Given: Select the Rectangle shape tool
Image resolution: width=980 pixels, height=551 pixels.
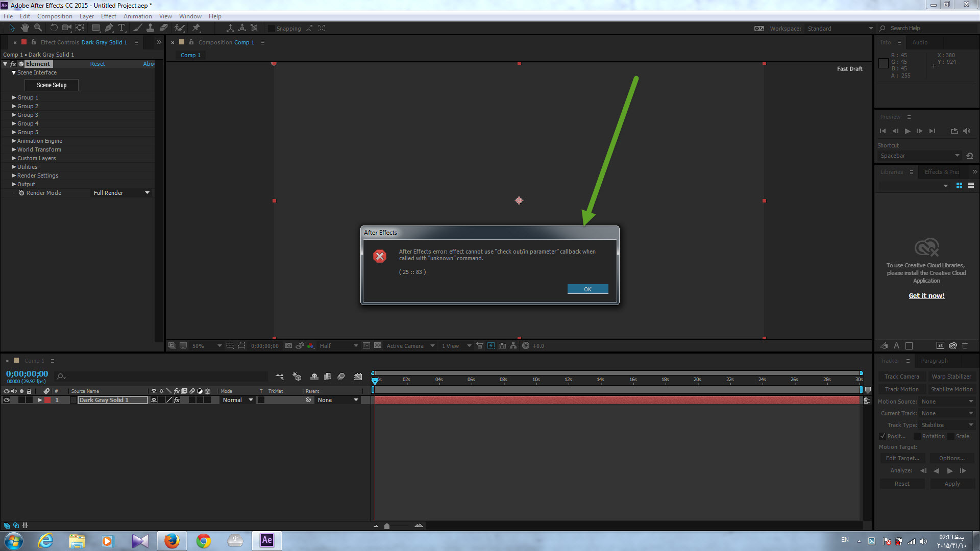Looking at the screenshot, I should pyautogui.click(x=96, y=28).
